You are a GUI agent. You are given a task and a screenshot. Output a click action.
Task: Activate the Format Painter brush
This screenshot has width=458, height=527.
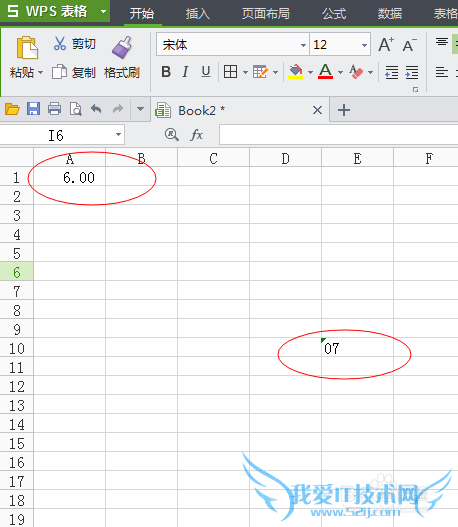pos(122,48)
